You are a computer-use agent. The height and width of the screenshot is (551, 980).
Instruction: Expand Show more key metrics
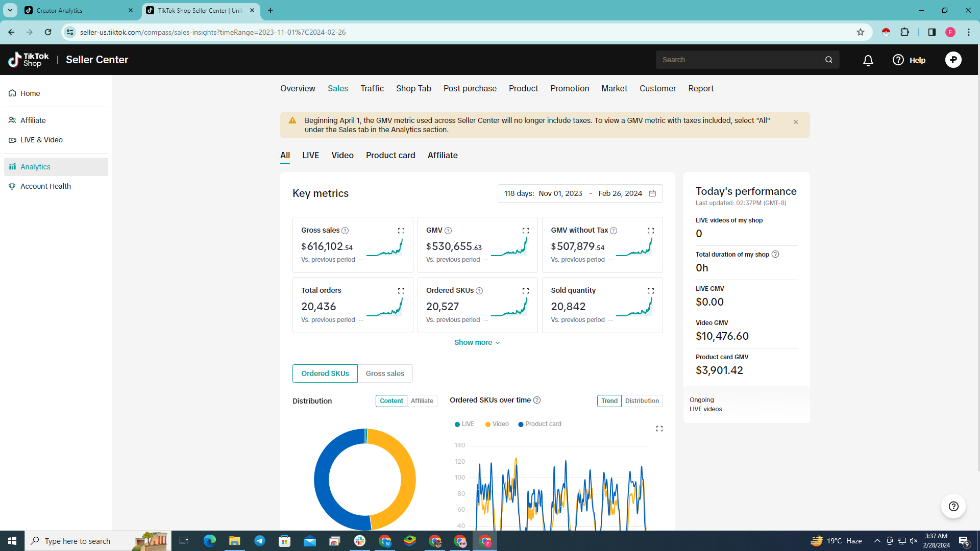477,342
